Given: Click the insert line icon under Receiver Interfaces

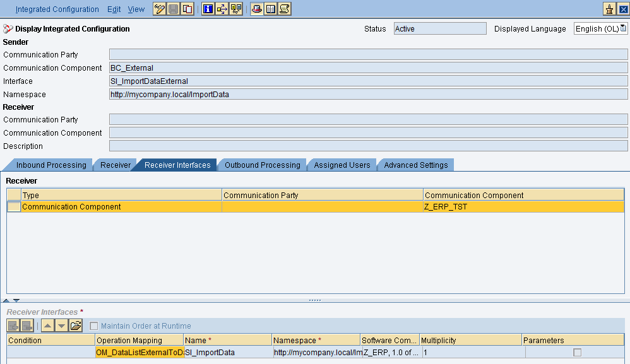Looking at the screenshot, I should point(13,326).
